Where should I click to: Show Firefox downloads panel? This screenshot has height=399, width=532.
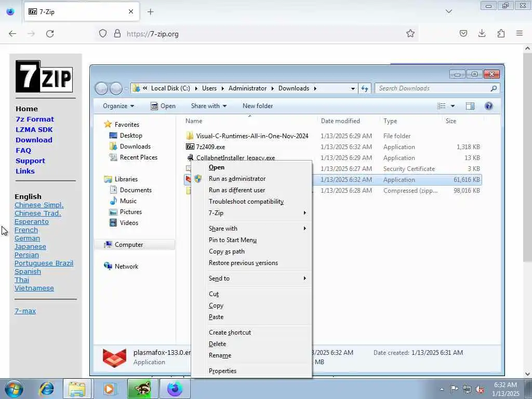pos(482,33)
